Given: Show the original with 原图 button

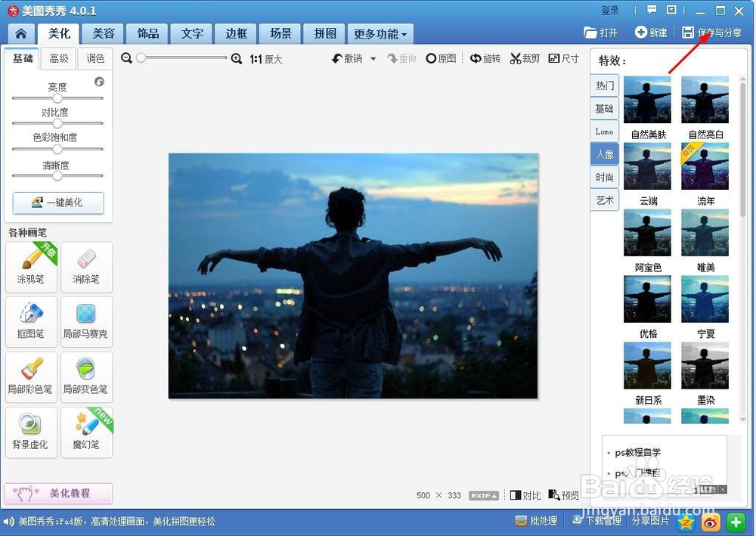Looking at the screenshot, I should point(442,59).
